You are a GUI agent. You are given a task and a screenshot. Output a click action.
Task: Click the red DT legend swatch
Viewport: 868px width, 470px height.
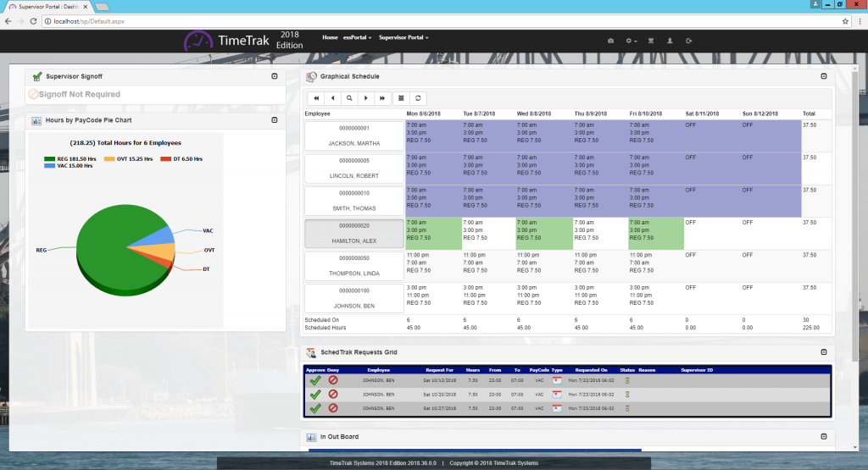click(165, 158)
